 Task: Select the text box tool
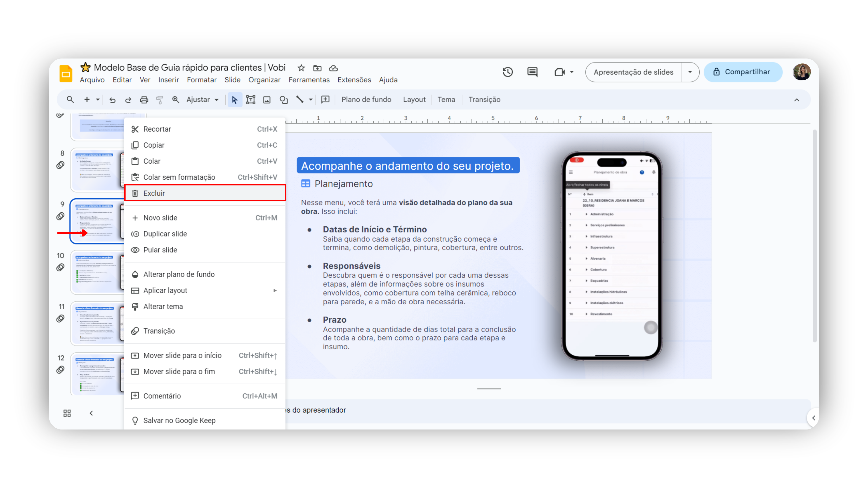pyautogui.click(x=251, y=100)
